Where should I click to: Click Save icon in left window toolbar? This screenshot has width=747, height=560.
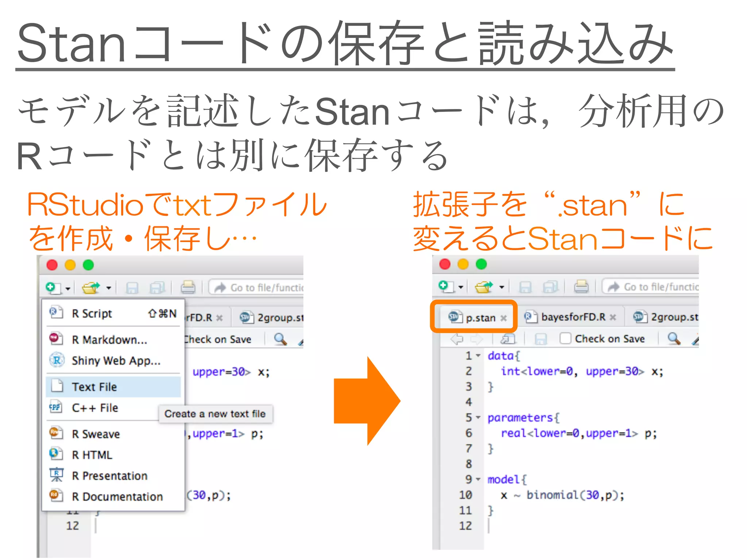pyautogui.click(x=132, y=288)
